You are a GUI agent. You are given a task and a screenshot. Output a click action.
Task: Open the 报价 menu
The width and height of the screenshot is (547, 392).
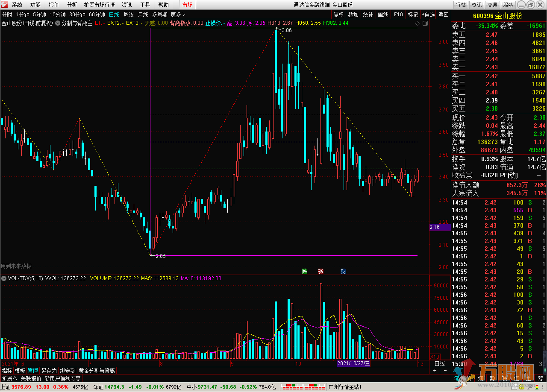[x=54, y=5]
